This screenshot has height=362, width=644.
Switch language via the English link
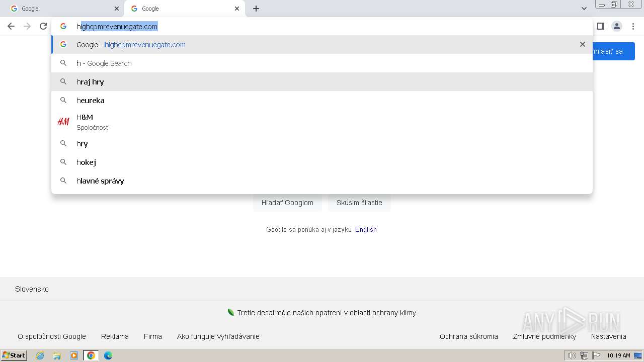click(x=366, y=230)
